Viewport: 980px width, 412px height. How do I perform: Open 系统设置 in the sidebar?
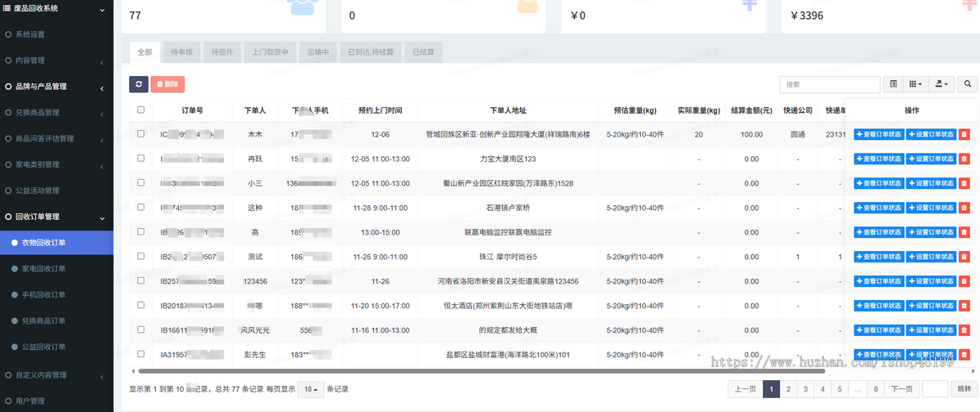click(x=56, y=34)
